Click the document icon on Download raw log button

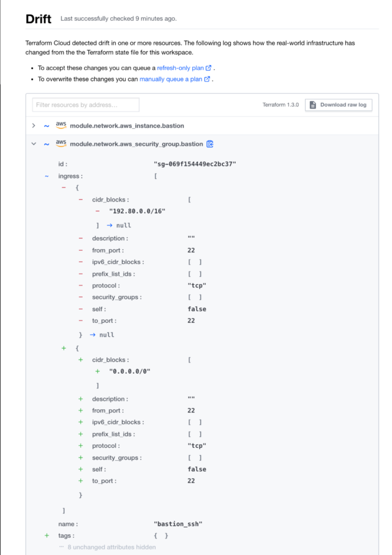312,104
